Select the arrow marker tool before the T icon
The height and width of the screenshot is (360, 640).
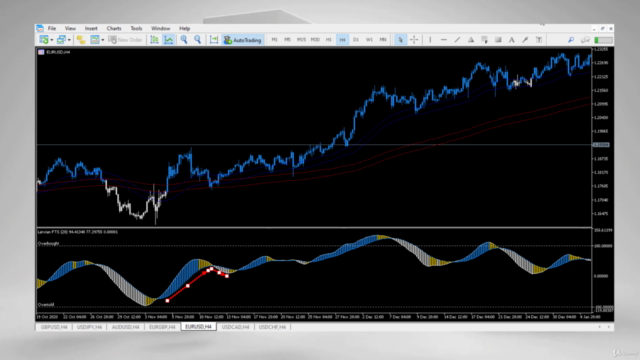coord(525,40)
